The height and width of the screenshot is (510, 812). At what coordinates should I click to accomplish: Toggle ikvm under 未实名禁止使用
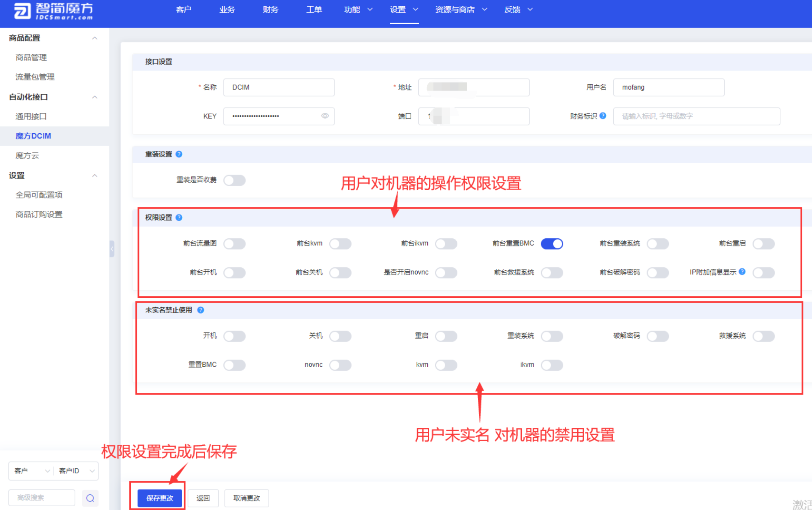click(x=552, y=365)
